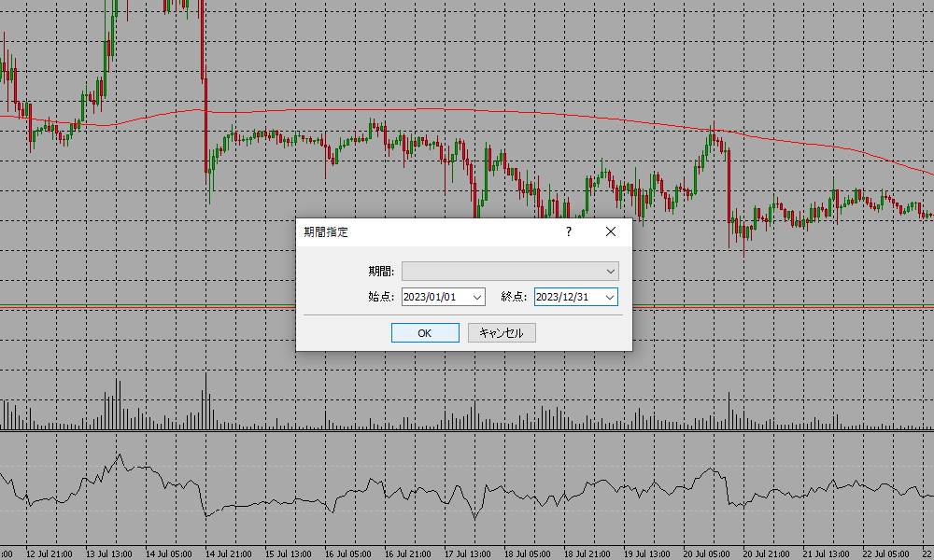Click the ? help icon in dialog title
Screen dimensions: 934x560
tap(568, 231)
